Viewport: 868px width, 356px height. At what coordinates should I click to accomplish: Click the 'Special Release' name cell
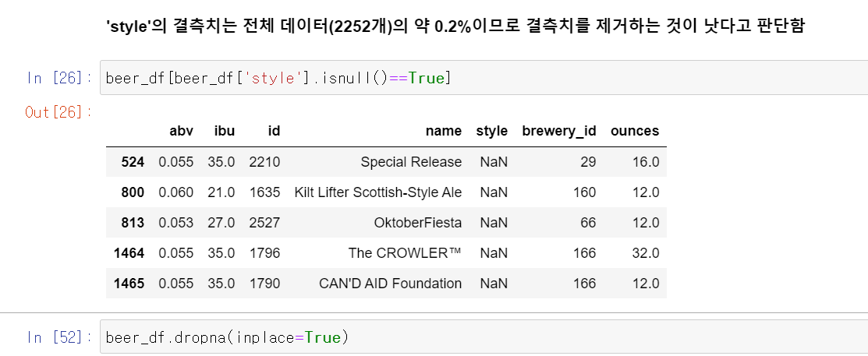tap(411, 162)
